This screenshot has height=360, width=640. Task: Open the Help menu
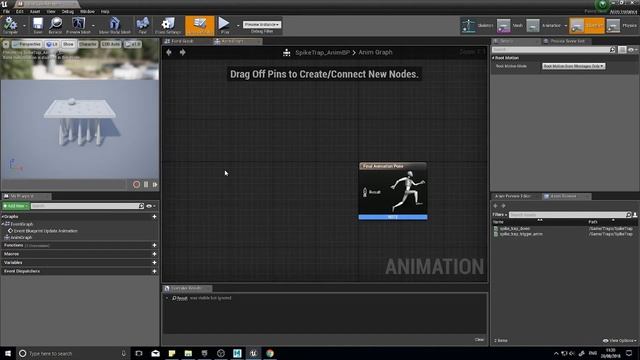point(105,11)
